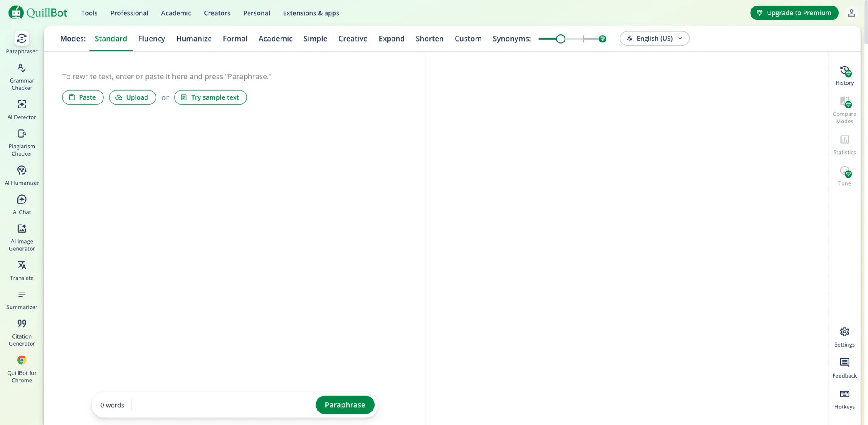Open the Tone panel
This screenshot has height=425, width=868.
(x=844, y=176)
